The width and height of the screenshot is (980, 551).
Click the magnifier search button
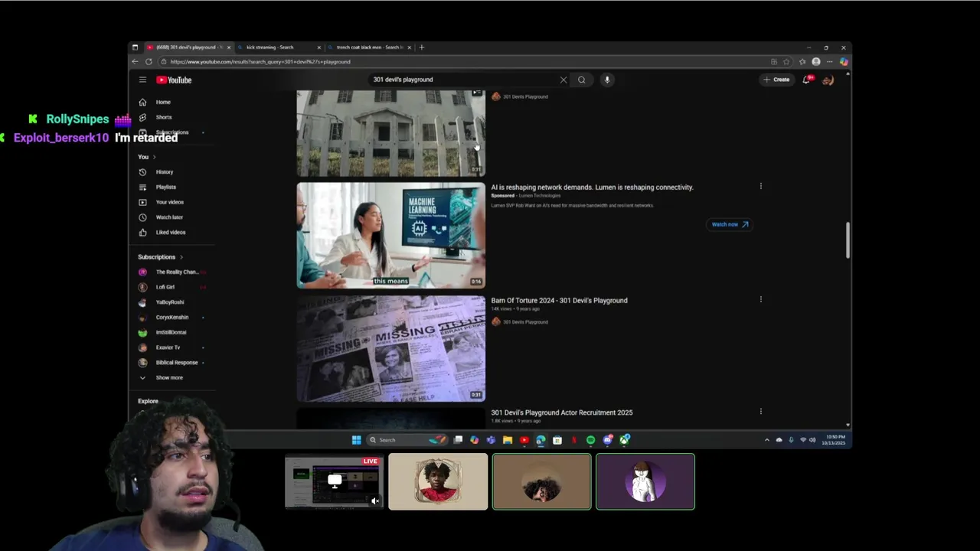click(582, 80)
